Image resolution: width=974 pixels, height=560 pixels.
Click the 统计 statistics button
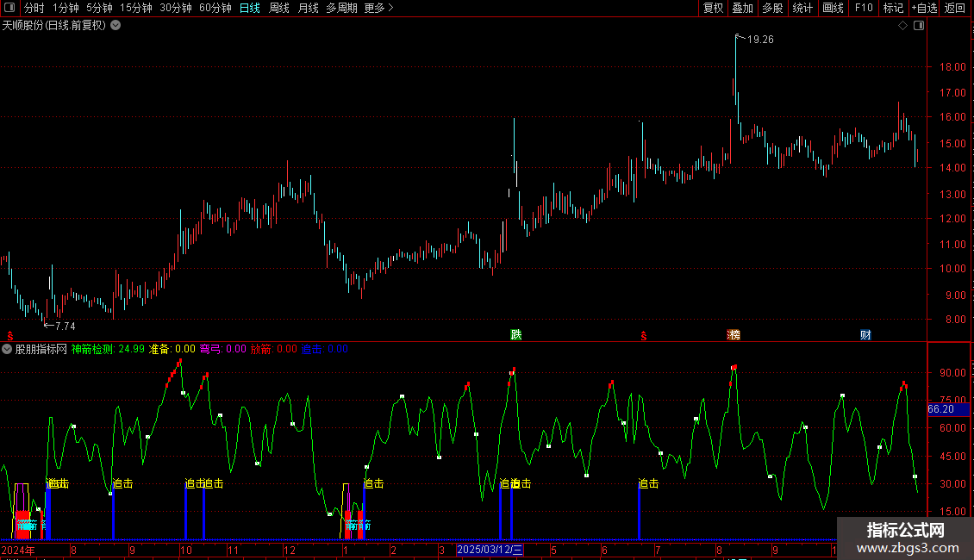pyautogui.click(x=802, y=8)
